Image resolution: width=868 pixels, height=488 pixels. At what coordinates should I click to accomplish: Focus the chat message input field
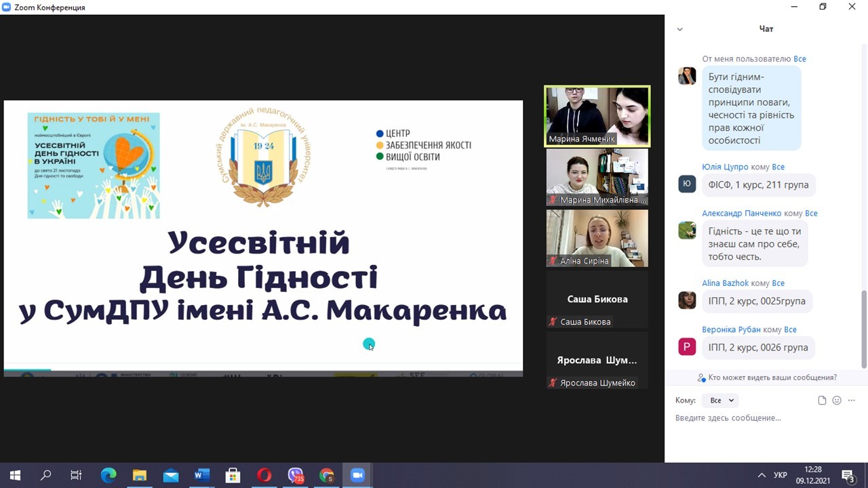pos(766,418)
